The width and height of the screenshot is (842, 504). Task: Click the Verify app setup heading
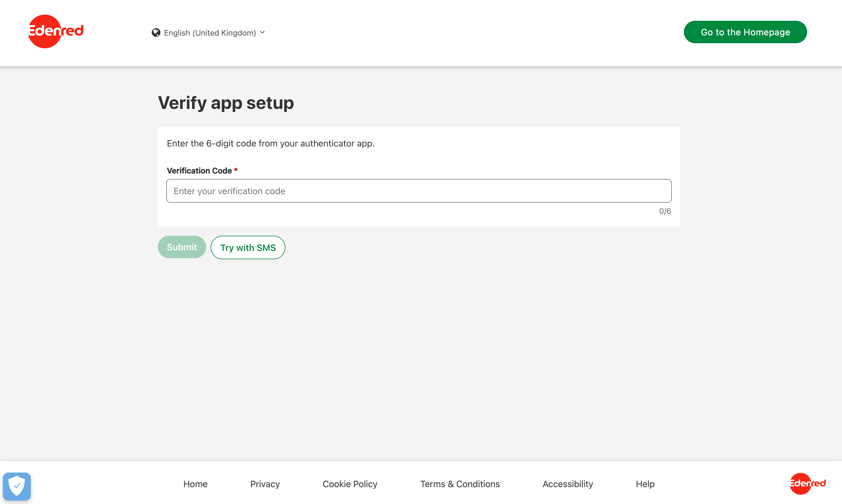coord(226,102)
